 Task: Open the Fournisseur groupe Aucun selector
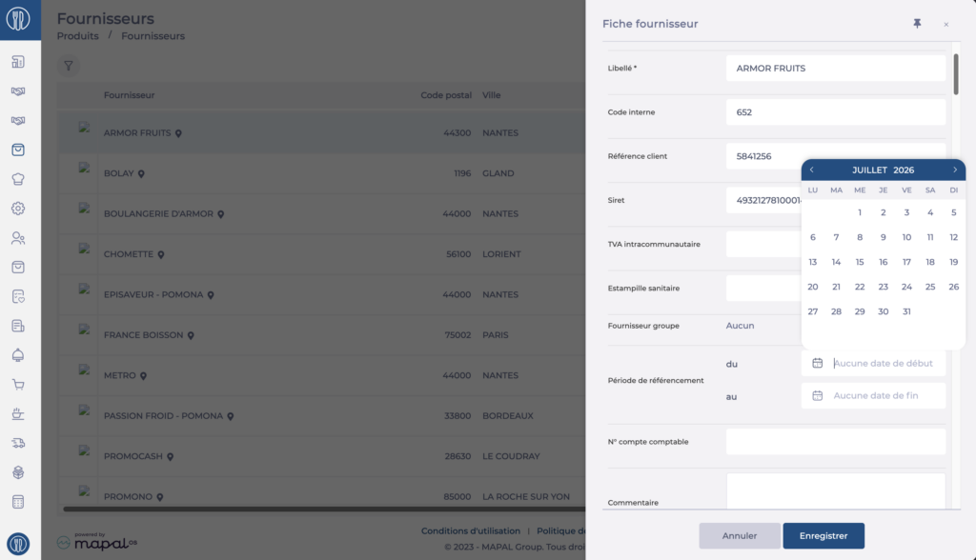(x=740, y=326)
